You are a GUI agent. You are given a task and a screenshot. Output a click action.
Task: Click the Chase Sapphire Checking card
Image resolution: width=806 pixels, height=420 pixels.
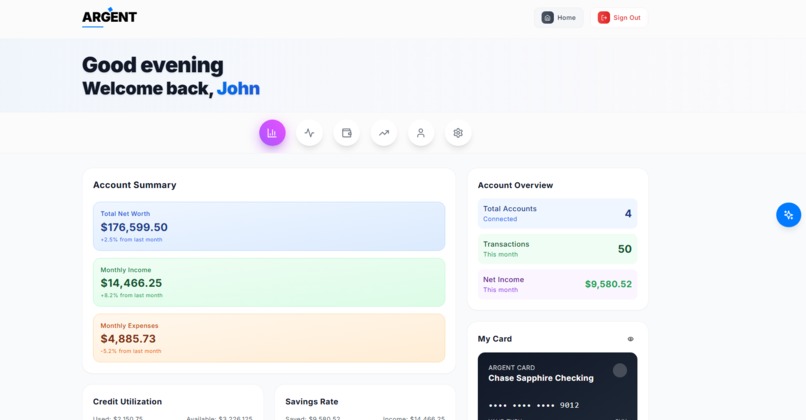[557, 386]
